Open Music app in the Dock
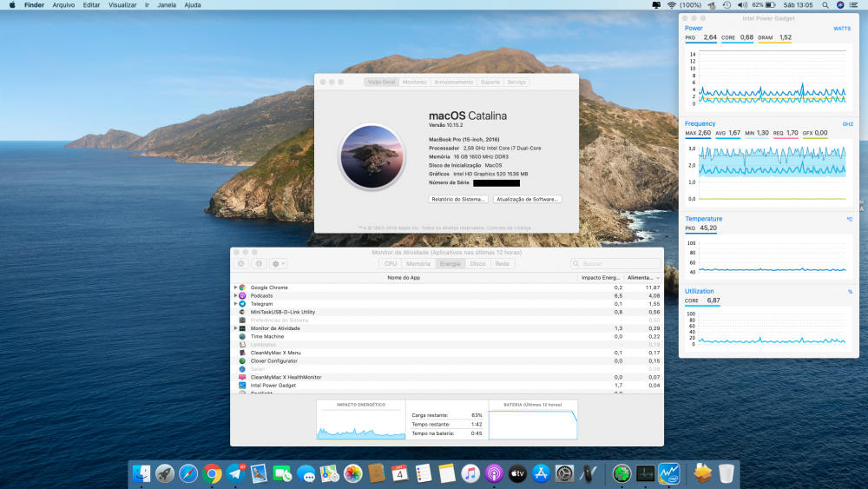This screenshot has height=489, width=868. click(470, 473)
